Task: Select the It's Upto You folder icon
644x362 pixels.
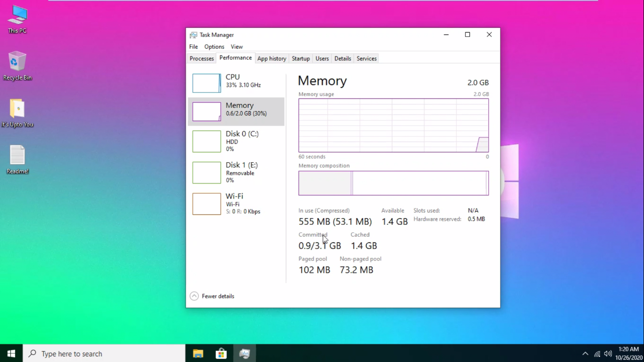Action: pos(17,113)
